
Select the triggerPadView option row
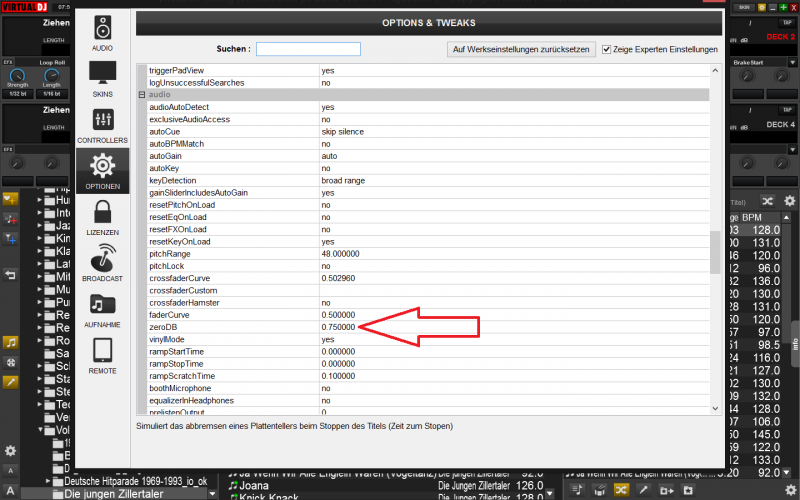428,70
